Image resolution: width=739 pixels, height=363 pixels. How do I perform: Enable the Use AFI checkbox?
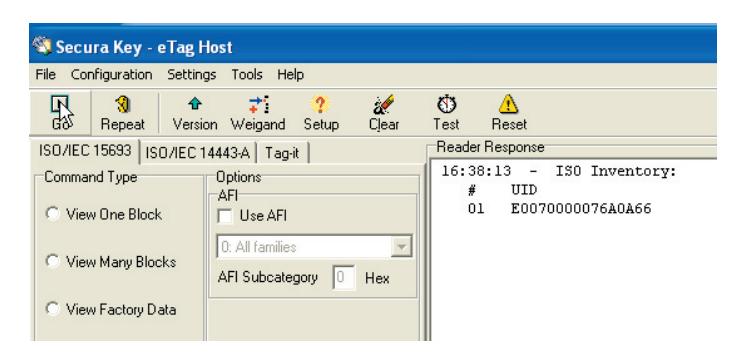[225, 216]
